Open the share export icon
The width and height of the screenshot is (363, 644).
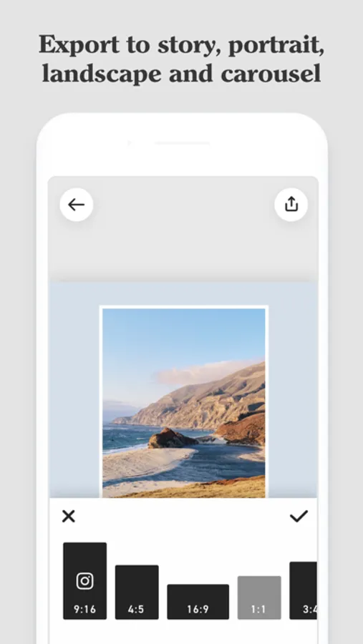point(291,205)
